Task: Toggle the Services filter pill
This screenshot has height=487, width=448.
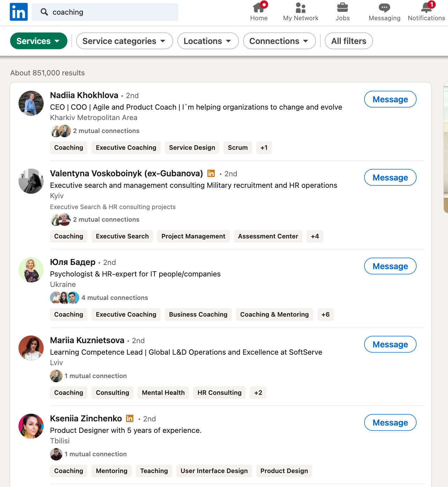Action: point(38,41)
